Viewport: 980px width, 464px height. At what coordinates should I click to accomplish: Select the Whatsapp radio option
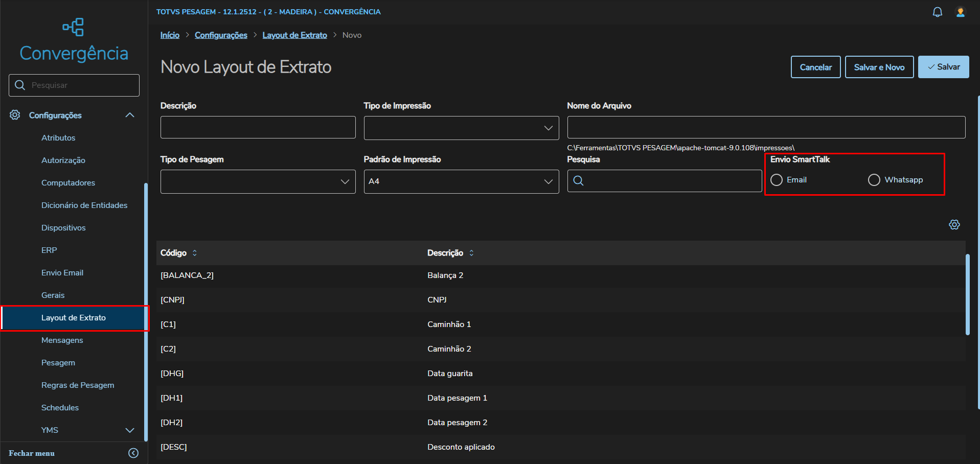[874, 180]
